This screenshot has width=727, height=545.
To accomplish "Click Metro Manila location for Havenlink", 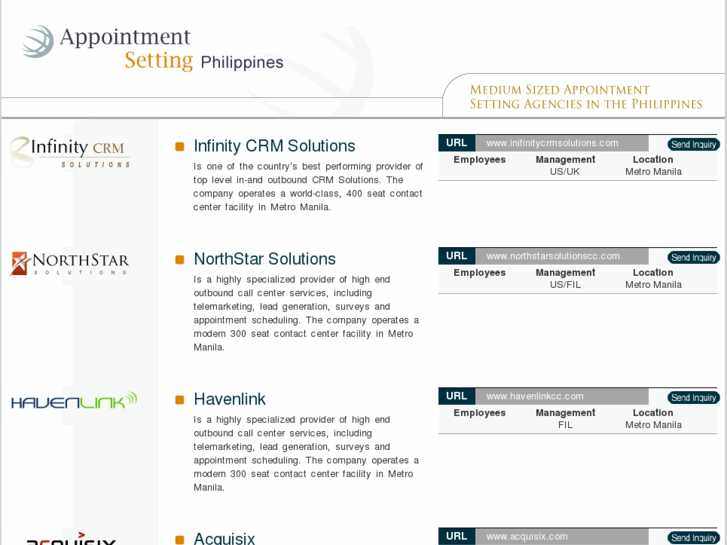I will coord(653,425).
